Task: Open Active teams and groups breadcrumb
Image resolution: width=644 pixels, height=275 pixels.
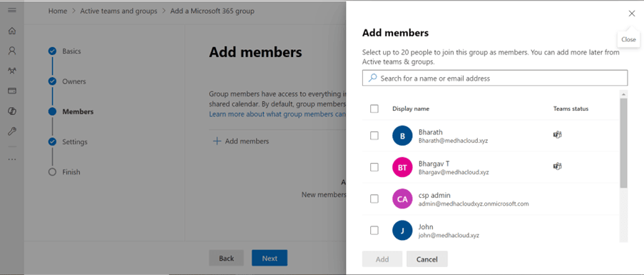Action: 118,11
